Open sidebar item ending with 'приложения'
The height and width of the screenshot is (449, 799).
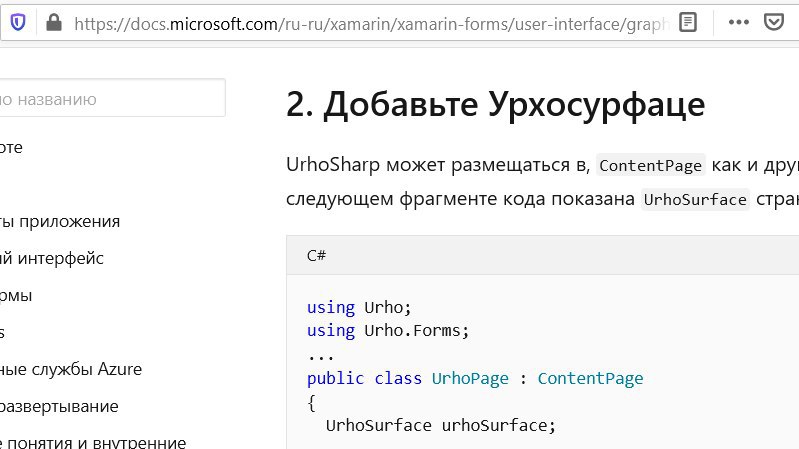point(60,221)
